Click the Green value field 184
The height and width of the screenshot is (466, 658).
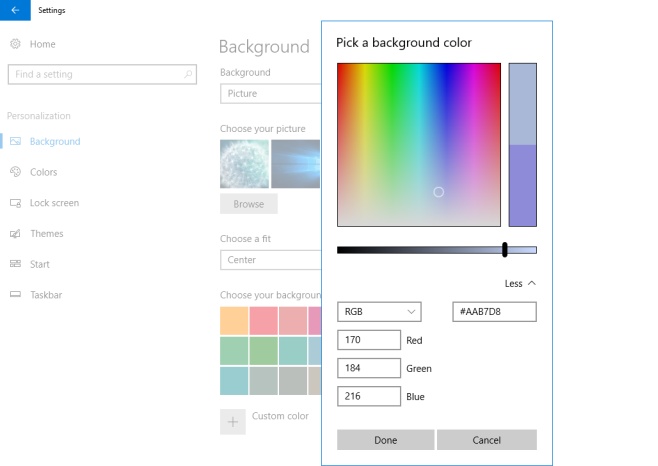click(369, 368)
